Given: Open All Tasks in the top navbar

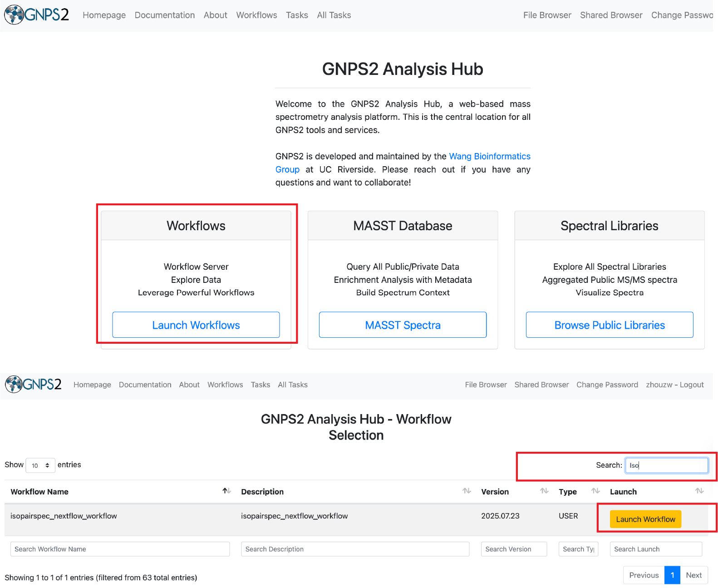Looking at the screenshot, I should click(x=334, y=15).
